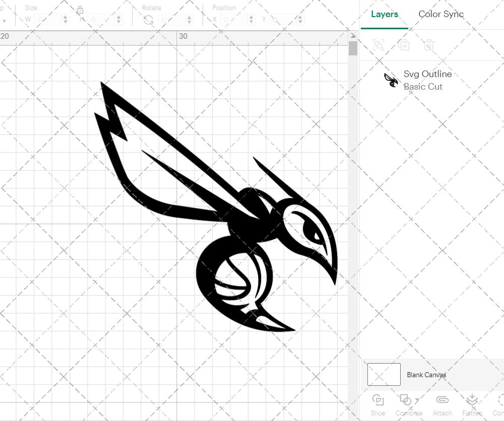Click the Height size input field
This screenshot has height=421, width=504.
click(101, 20)
